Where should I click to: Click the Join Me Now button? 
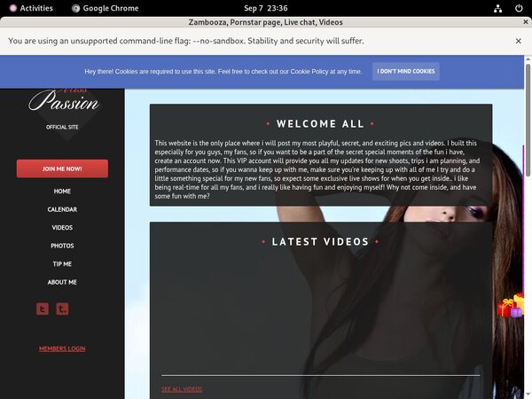[x=62, y=168]
